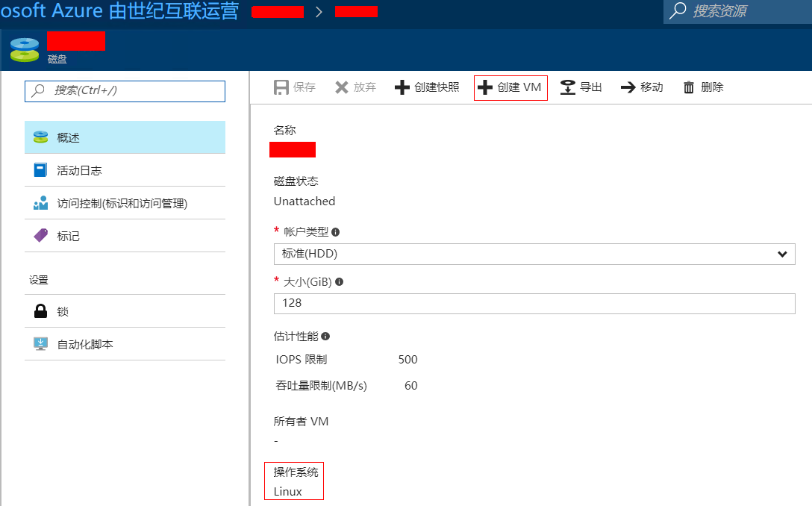
Task: Click the 放弃 discard X icon
Action: pos(342,87)
